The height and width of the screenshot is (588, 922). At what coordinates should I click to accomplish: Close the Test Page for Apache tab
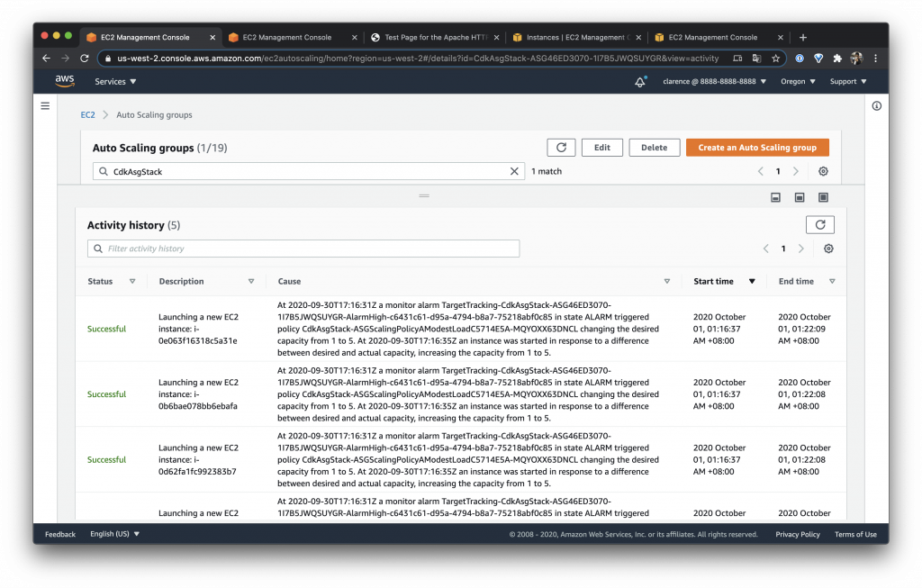tap(496, 37)
